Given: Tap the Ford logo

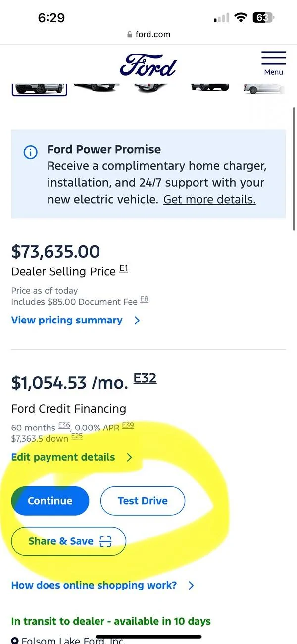Looking at the screenshot, I should pos(148,65).
